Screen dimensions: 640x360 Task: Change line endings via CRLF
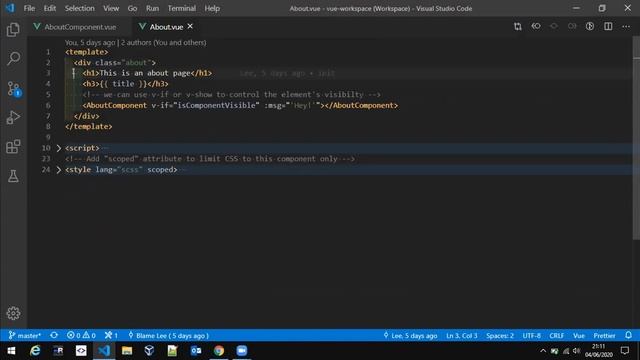point(556,336)
